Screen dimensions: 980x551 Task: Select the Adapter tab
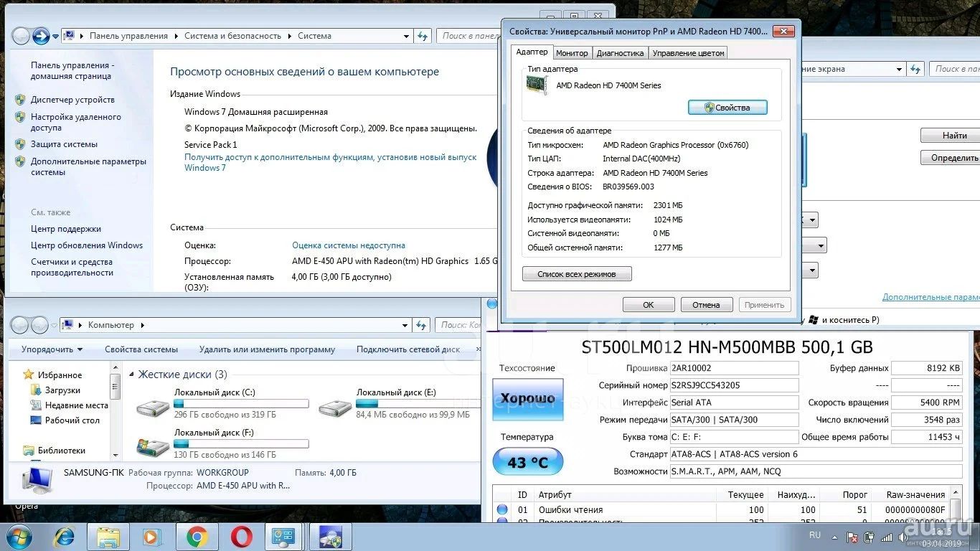click(532, 52)
